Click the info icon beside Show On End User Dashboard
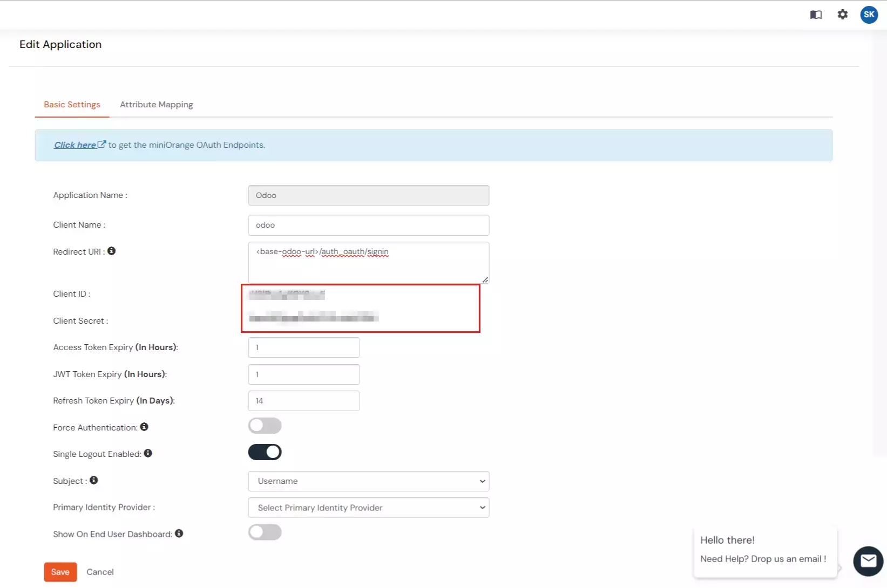The height and width of the screenshot is (588, 887). pos(179,533)
